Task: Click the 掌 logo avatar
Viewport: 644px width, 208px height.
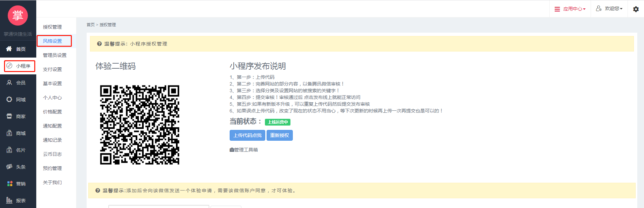Action: click(x=18, y=15)
